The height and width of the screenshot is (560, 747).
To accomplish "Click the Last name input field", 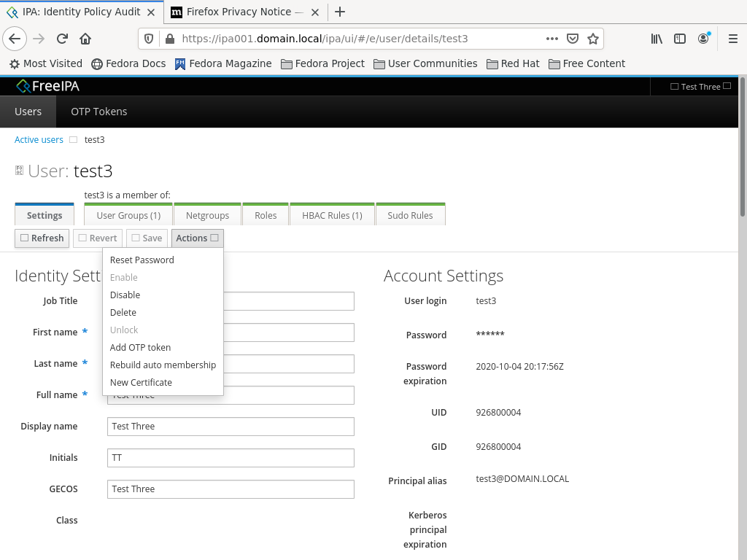I will 289,364.
